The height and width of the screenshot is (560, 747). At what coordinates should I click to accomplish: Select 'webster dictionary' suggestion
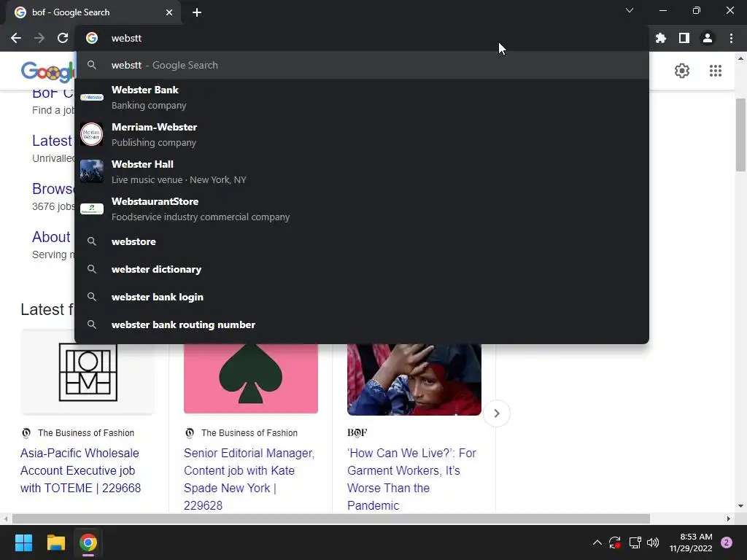(x=362, y=269)
